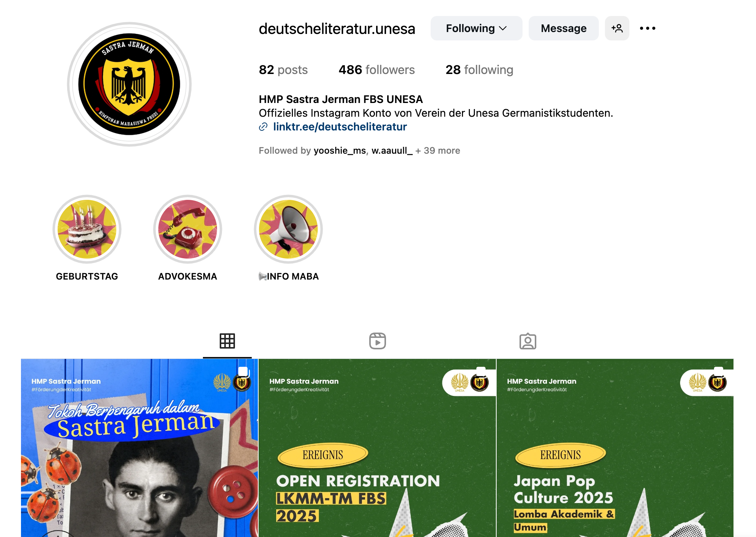Open the three-dots more options menu
The image size is (756, 537).
647,28
